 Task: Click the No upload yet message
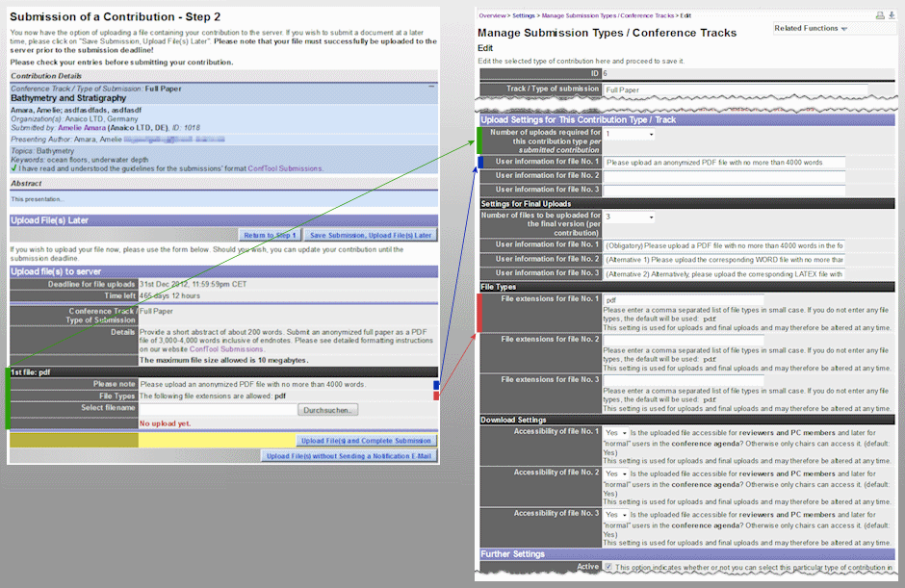pos(165,423)
